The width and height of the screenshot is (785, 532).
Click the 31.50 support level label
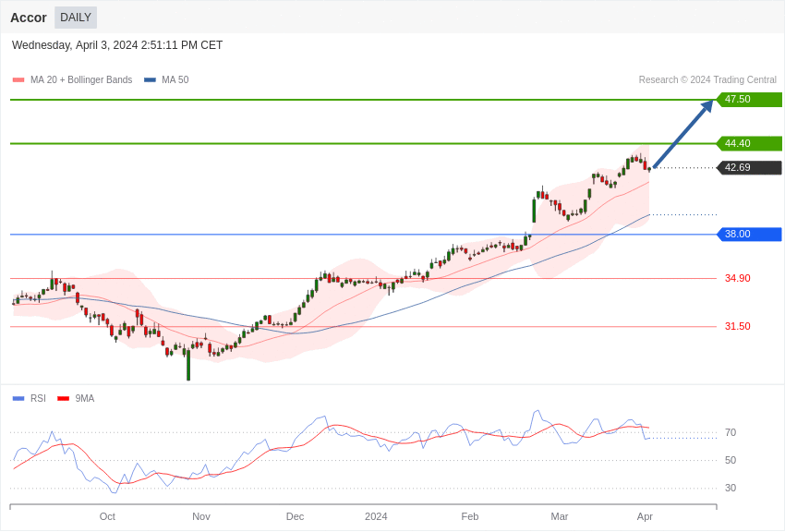(737, 327)
